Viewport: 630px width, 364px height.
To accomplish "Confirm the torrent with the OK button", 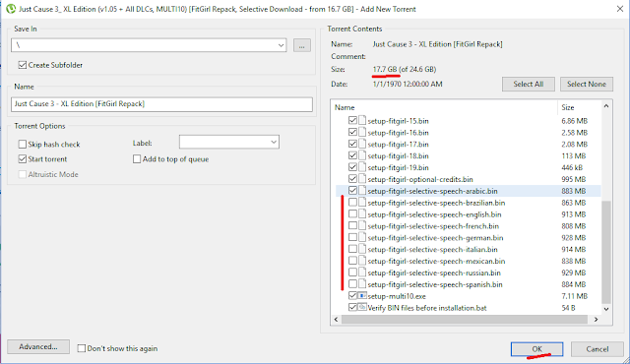I will coord(536,349).
